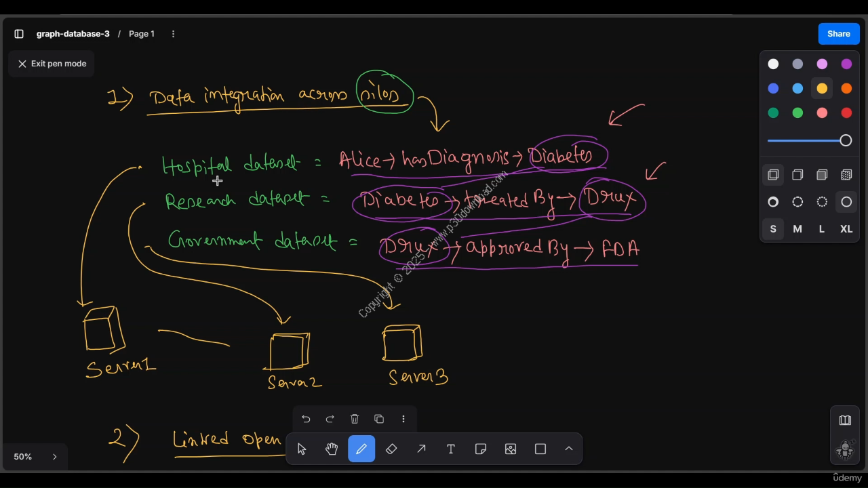Select the Hand pan tool
The image size is (868, 488).
332,449
